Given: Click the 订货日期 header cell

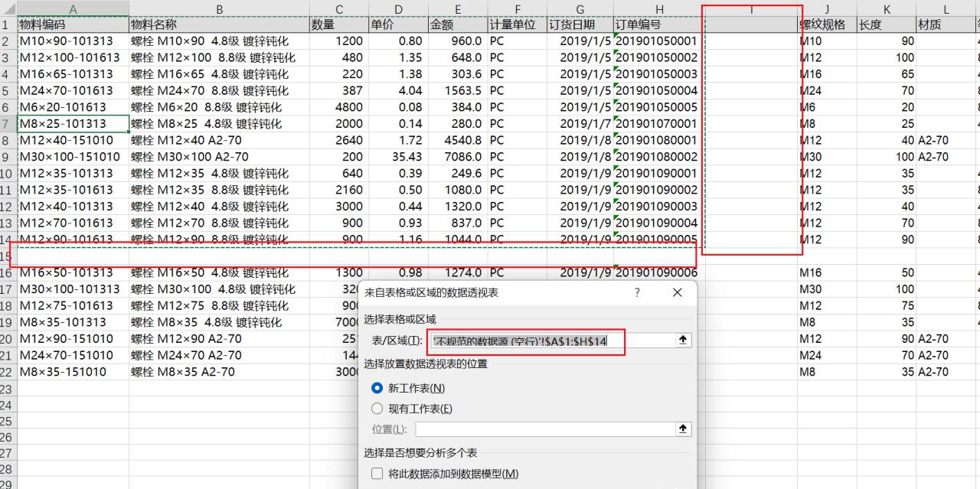Looking at the screenshot, I should coord(580,24).
